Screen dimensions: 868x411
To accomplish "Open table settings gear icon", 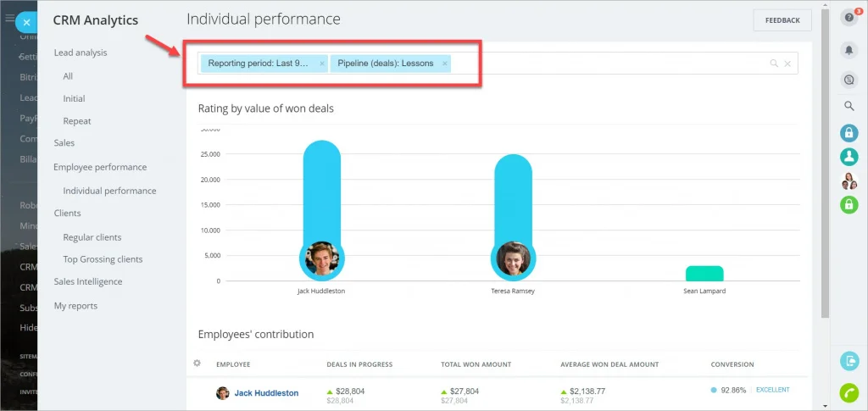I will [198, 364].
